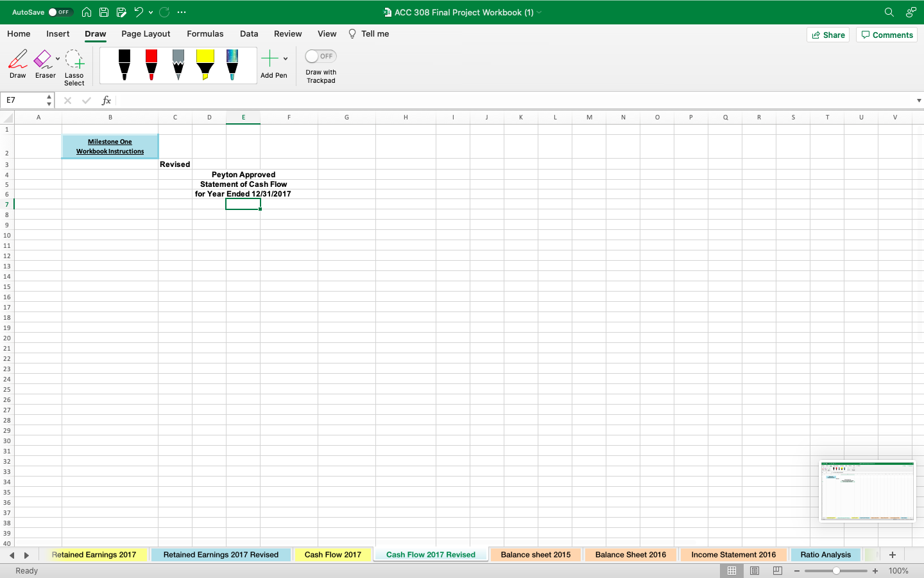The height and width of the screenshot is (578, 924).
Task: Add a new sheet with the plus icon
Action: 892,555
